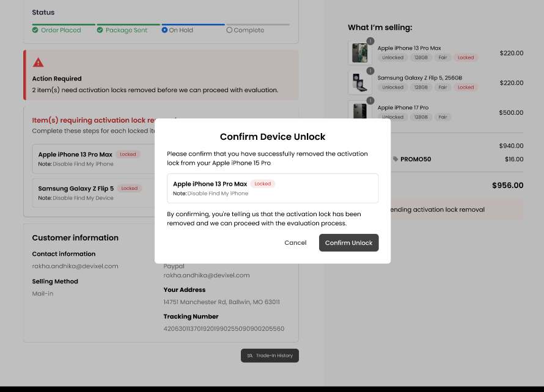
Task: Click the $500.00 price of iPhone 17 Pro
Action: 511,112
